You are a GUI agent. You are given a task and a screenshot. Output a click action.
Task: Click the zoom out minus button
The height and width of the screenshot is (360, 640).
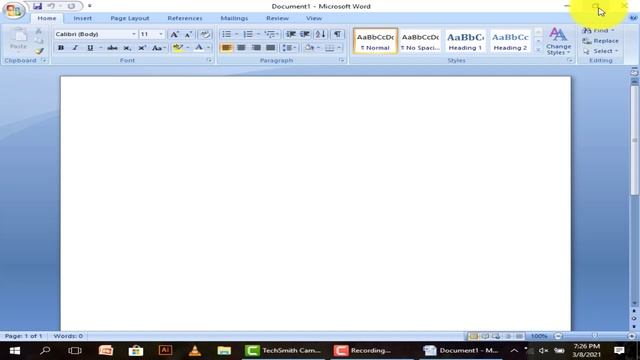tap(558, 336)
